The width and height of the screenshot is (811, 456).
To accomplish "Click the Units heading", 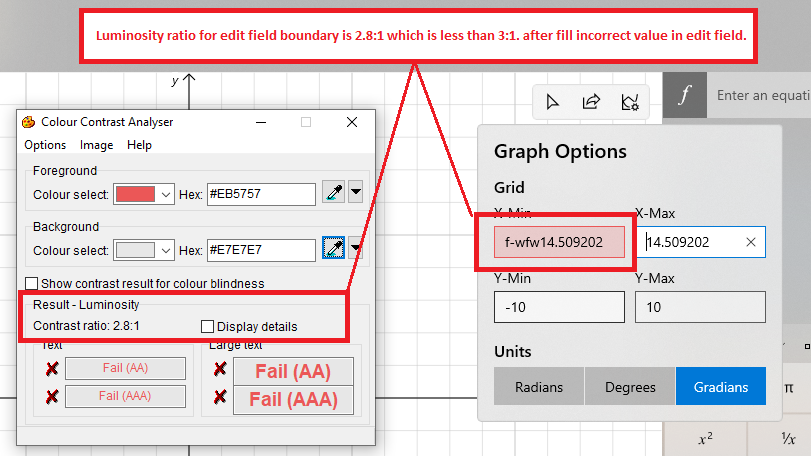I will 513,352.
